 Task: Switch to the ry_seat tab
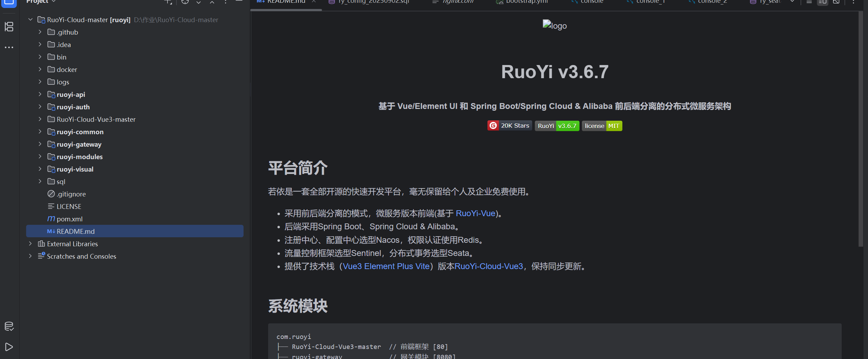tap(765, 2)
